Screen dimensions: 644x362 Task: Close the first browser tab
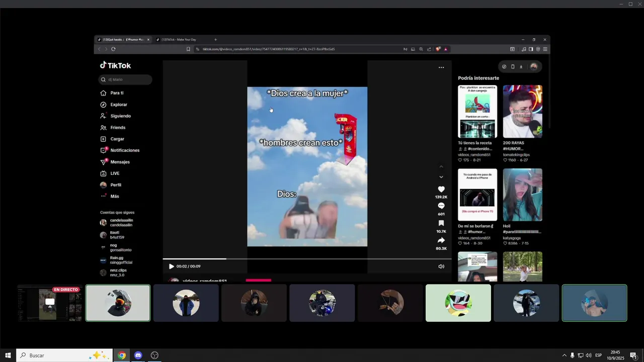pos(148,40)
